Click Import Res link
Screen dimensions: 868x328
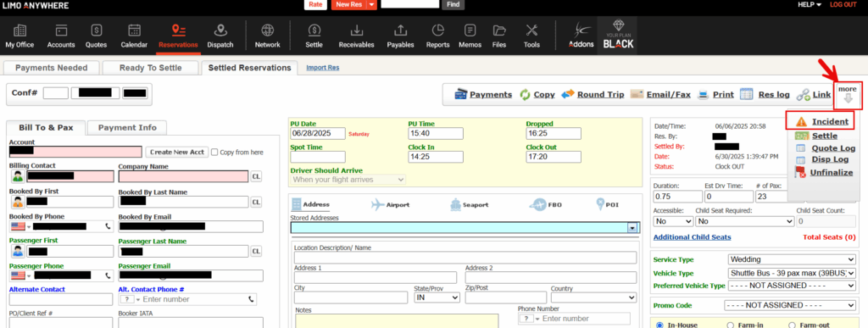tap(323, 68)
